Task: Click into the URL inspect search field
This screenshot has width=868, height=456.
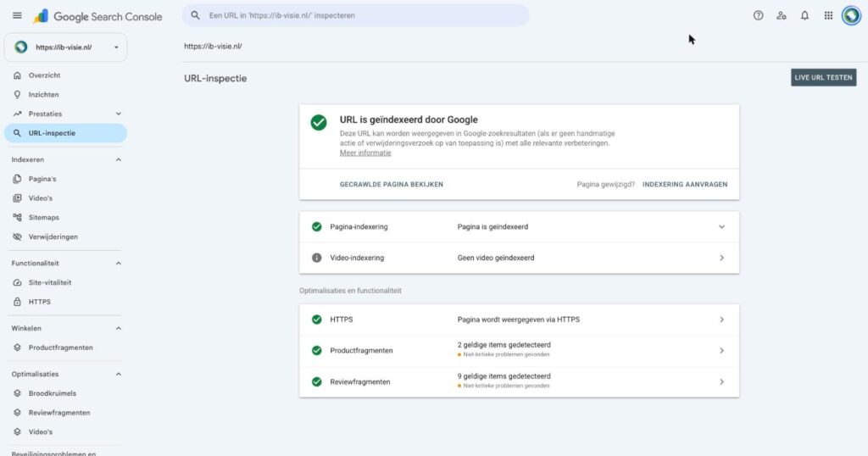Action: [355, 15]
